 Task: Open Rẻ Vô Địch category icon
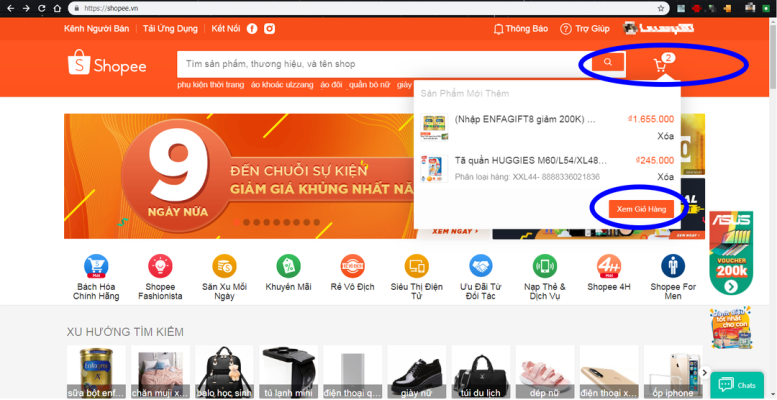click(x=352, y=266)
